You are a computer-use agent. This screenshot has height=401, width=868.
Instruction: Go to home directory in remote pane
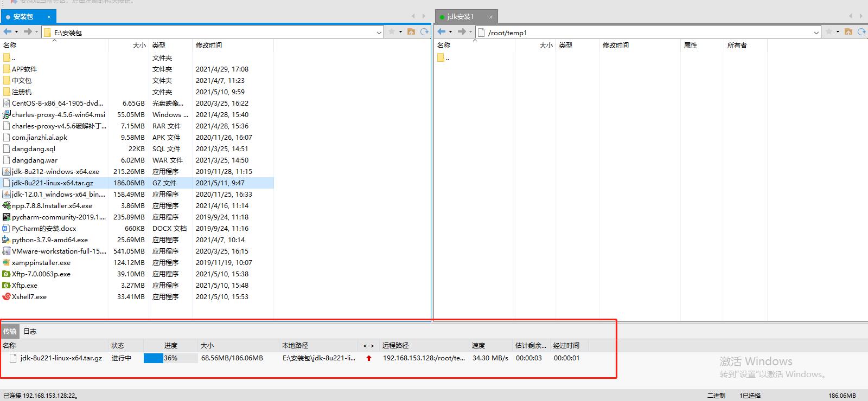click(x=848, y=32)
